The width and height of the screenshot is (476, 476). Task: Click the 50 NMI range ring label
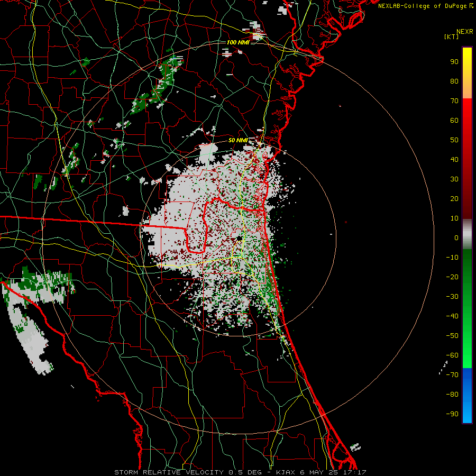click(x=237, y=140)
